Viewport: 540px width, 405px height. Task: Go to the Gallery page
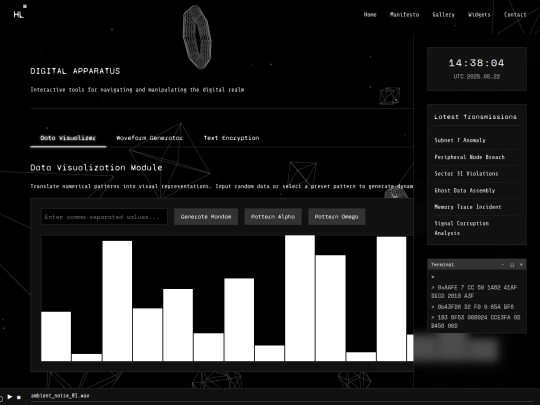click(444, 14)
